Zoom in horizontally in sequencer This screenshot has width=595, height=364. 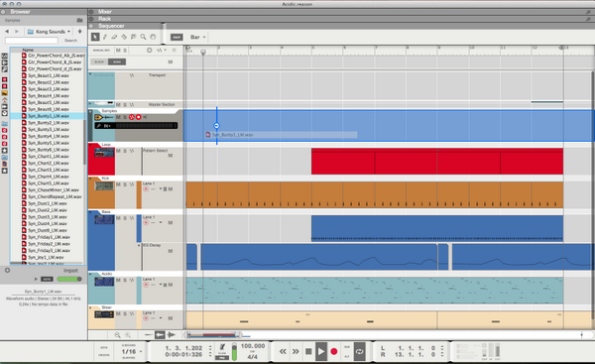128,335
